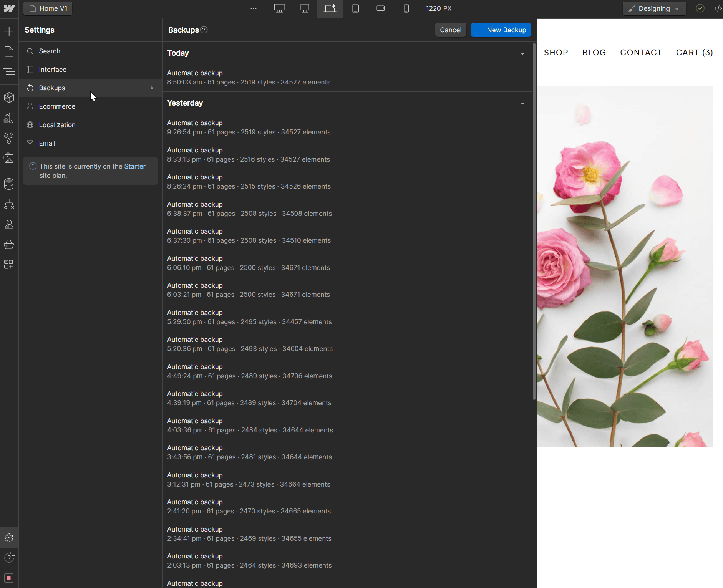Select the 4:03:36 pm automatic backup
This screenshot has height=588, width=723.
coord(347,426)
